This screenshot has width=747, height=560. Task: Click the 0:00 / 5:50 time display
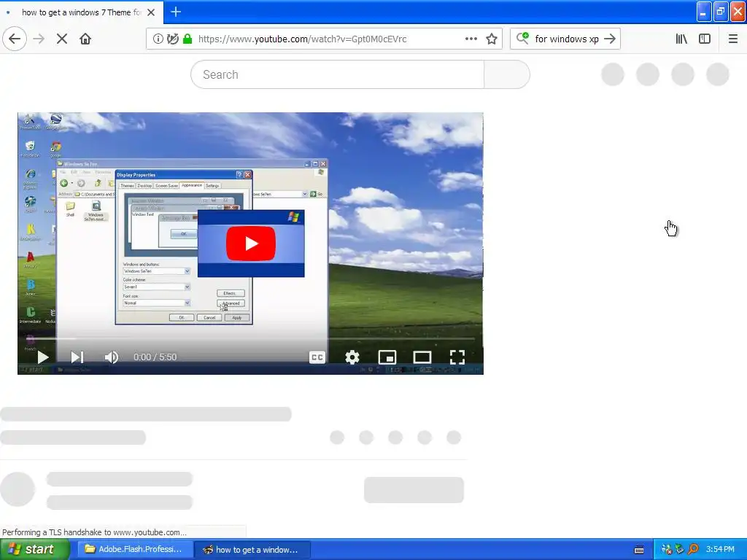(x=155, y=357)
